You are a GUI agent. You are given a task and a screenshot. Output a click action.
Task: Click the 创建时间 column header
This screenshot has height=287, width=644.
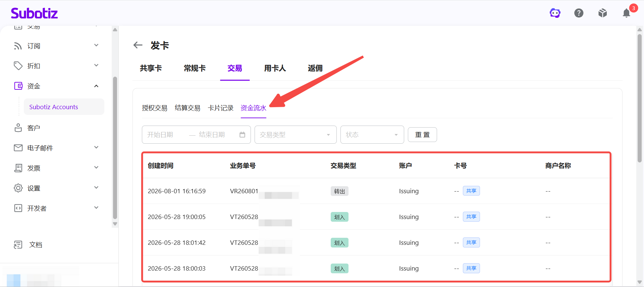[x=161, y=165]
